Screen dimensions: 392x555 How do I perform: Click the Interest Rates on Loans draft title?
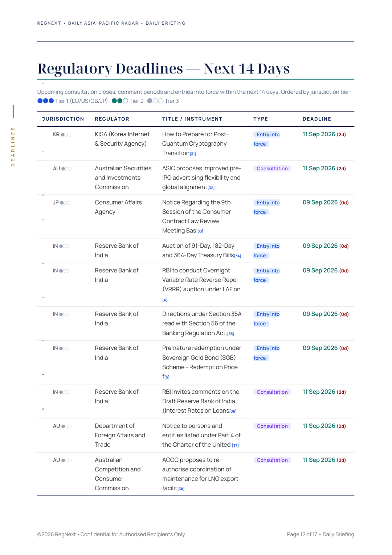coord(201,401)
